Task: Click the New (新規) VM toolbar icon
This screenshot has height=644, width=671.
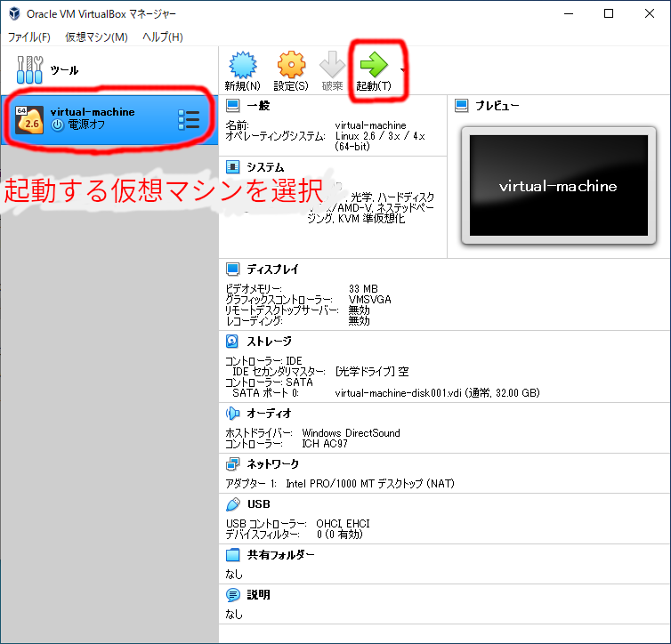Action: coord(243,65)
